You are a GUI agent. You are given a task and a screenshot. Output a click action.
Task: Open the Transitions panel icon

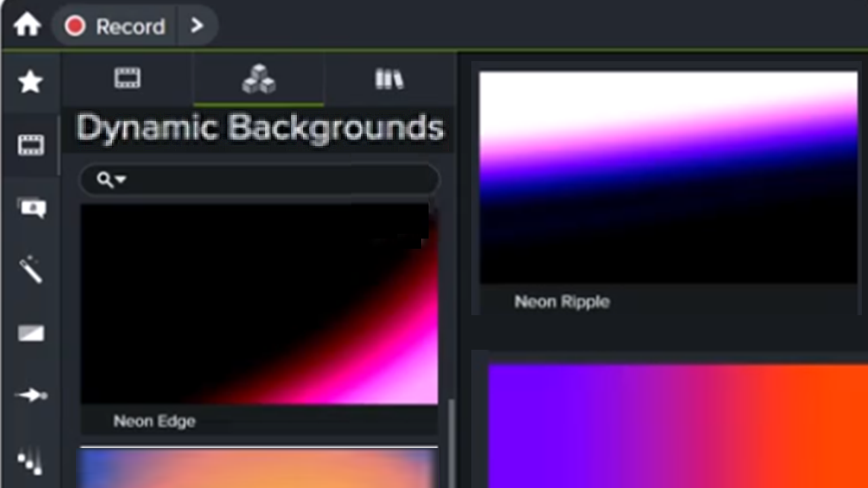pos(31,333)
